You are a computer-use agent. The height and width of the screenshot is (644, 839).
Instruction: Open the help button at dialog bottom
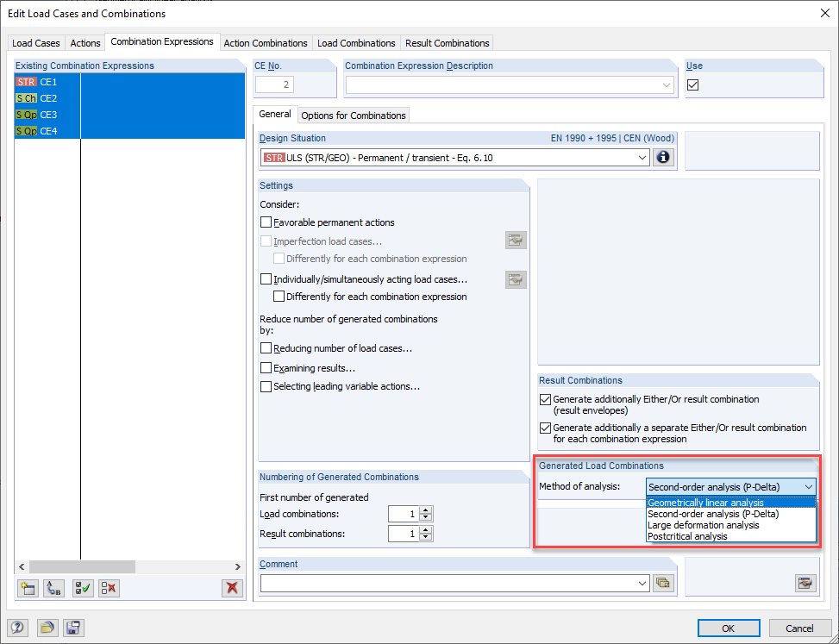[17, 628]
